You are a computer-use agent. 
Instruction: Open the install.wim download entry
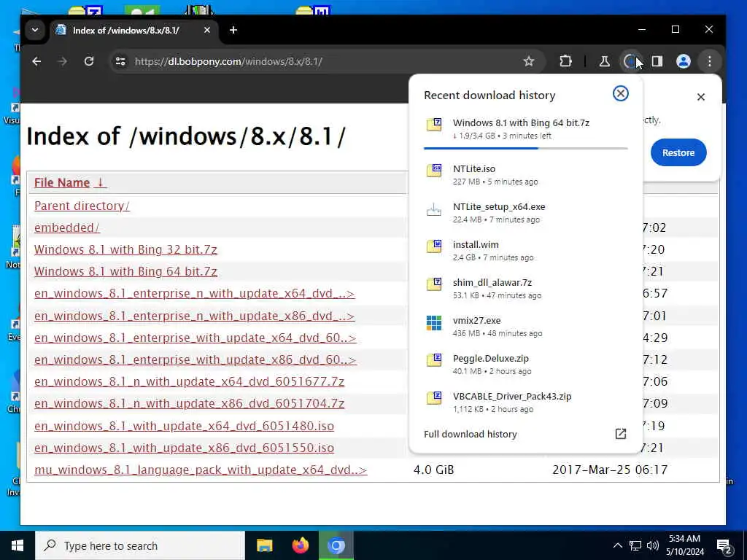(525, 251)
